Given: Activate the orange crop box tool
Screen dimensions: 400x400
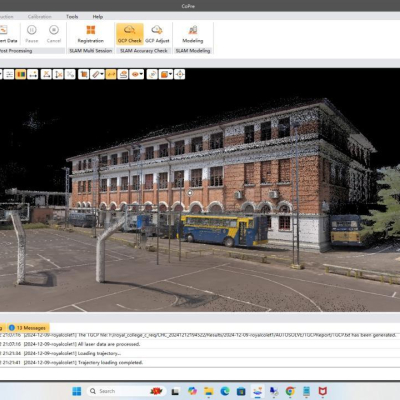Looking at the screenshot, I should 84,74.
